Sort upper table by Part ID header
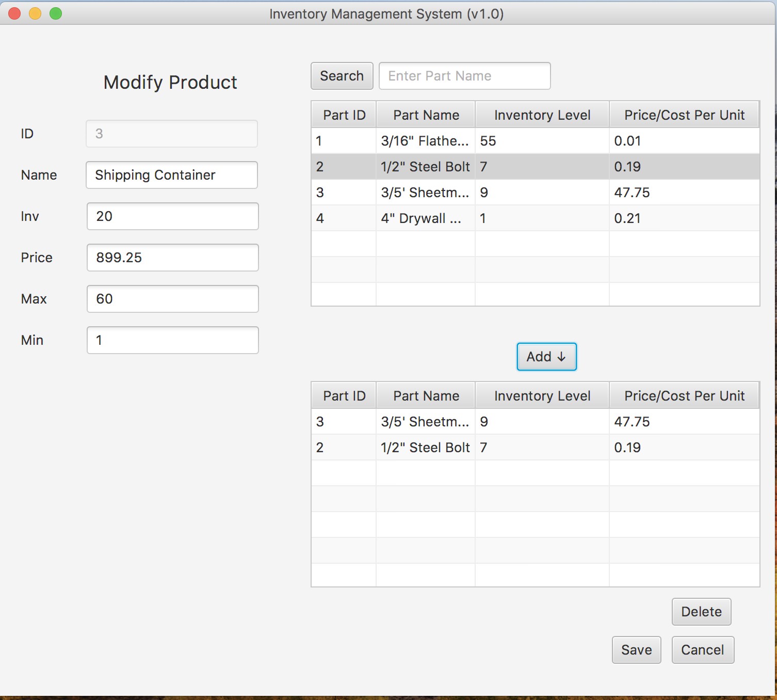777x700 pixels. tap(344, 115)
